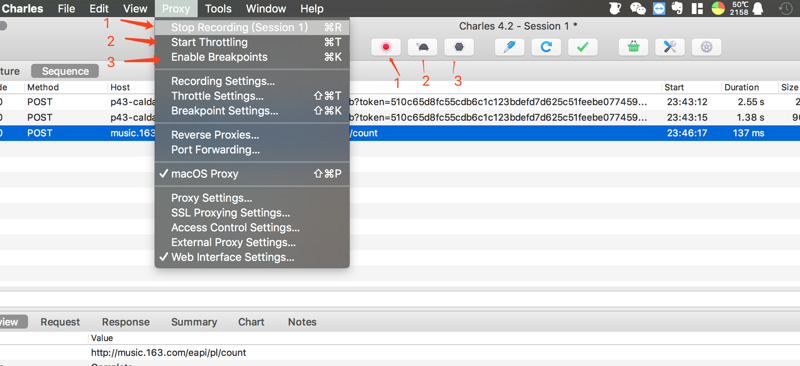Image resolution: width=800 pixels, height=366 pixels.
Task: Click the 1.38 s duration cell
Action: click(x=751, y=118)
